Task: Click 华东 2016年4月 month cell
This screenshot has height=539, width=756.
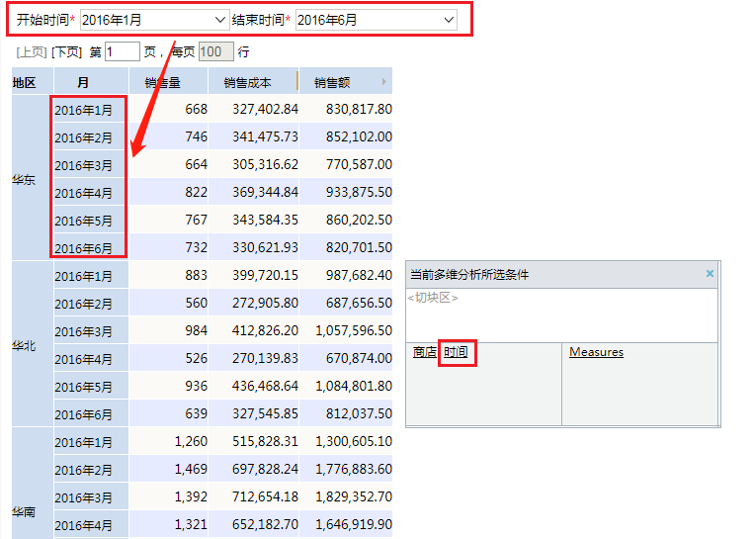Action: [x=91, y=192]
